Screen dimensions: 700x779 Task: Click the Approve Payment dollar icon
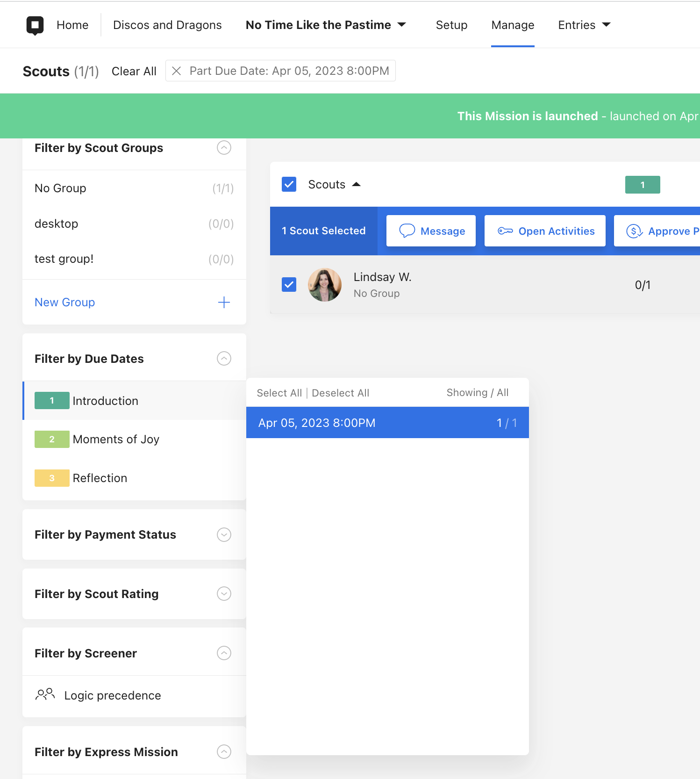pos(634,231)
